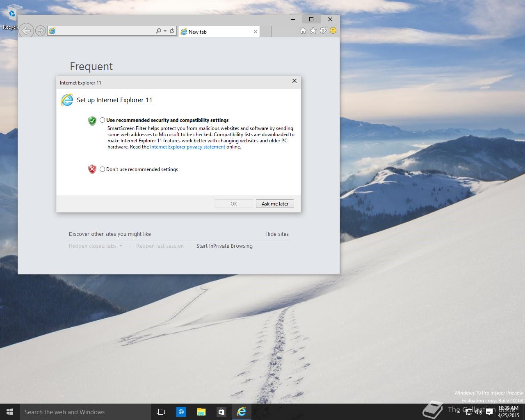The height and width of the screenshot is (420, 525).
Task: Click Start InPrivate Browsing link
Action: (x=224, y=246)
